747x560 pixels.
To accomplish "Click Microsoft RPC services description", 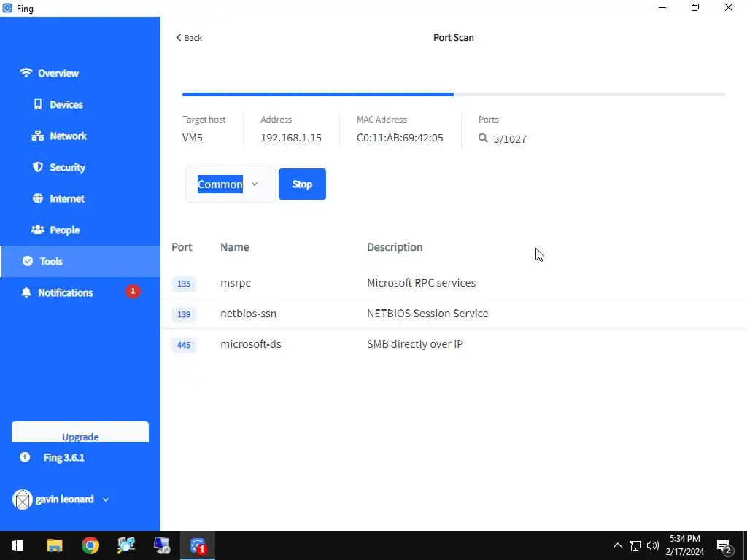I will tap(421, 283).
